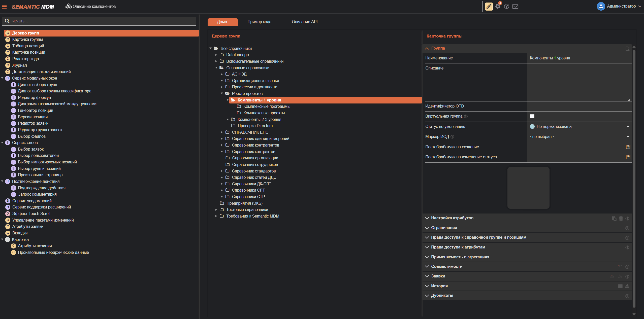Screen dimensions: 644x319
Task: Expand the DataLineage tree folder
Action: (216, 55)
